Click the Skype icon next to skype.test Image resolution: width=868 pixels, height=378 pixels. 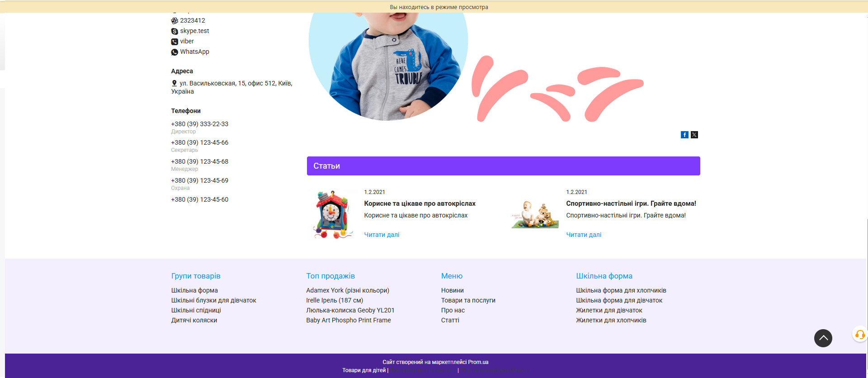click(175, 31)
